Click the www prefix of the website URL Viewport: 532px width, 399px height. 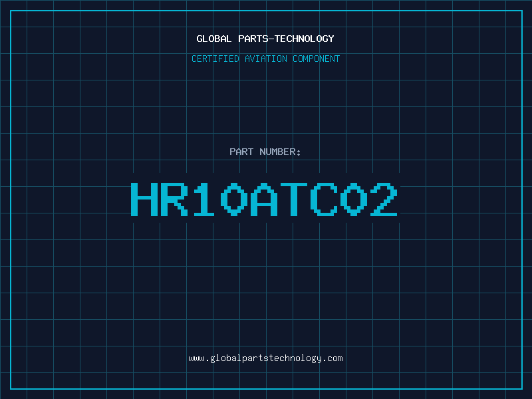tap(196, 358)
